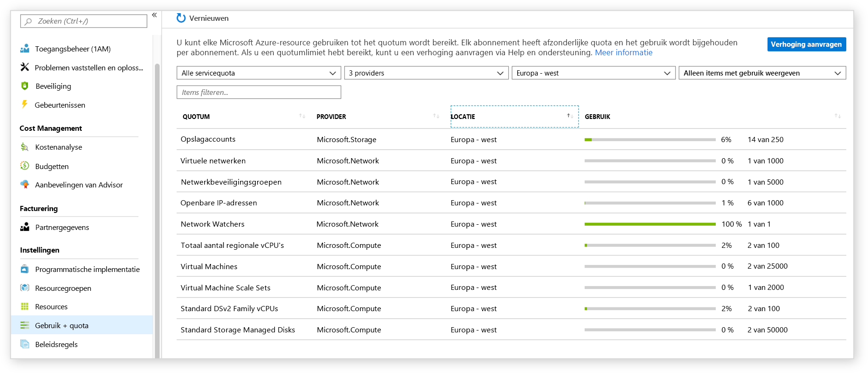
Task: Click the 6 van 1000 usage value
Action: point(765,203)
